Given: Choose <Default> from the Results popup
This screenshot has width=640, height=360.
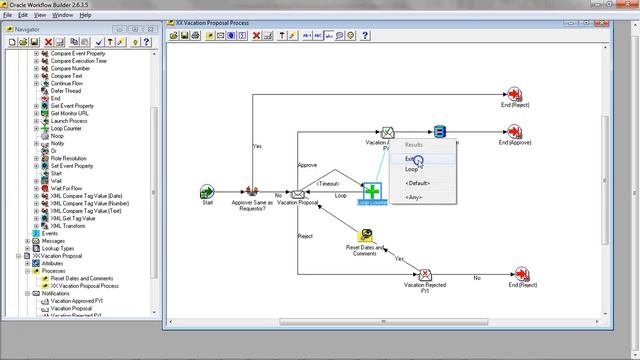Looking at the screenshot, I should (x=423, y=183).
